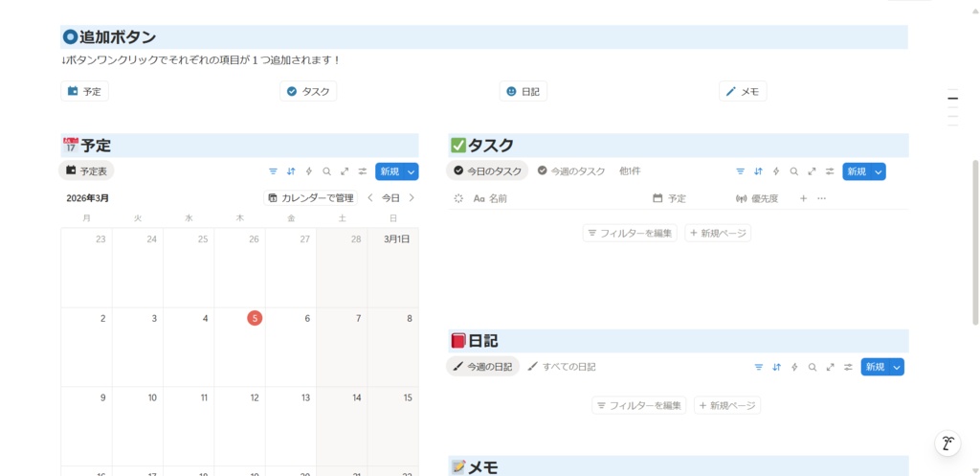Expand 予定 database to full page
Viewport: 980px width, 476px height.
point(345,171)
